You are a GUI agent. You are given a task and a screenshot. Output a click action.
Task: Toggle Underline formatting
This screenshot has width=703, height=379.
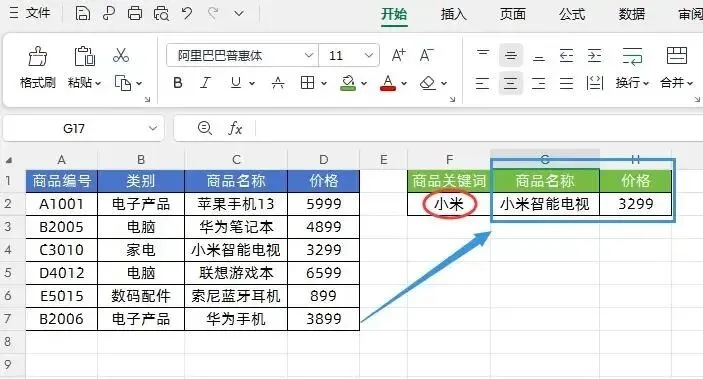click(236, 83)
